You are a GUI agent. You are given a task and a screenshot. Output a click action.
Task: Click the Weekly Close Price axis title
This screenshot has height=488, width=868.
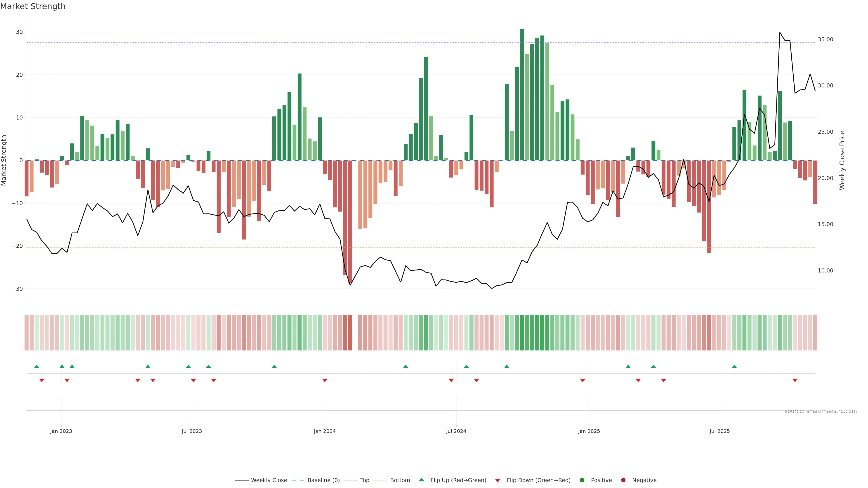pyautogui.click(x=842, y=160)
